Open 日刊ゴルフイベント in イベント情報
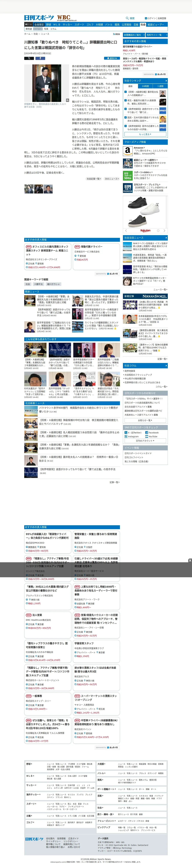Image resolution: width=192 pixels, height=868 pixels. tap(134, 457)
